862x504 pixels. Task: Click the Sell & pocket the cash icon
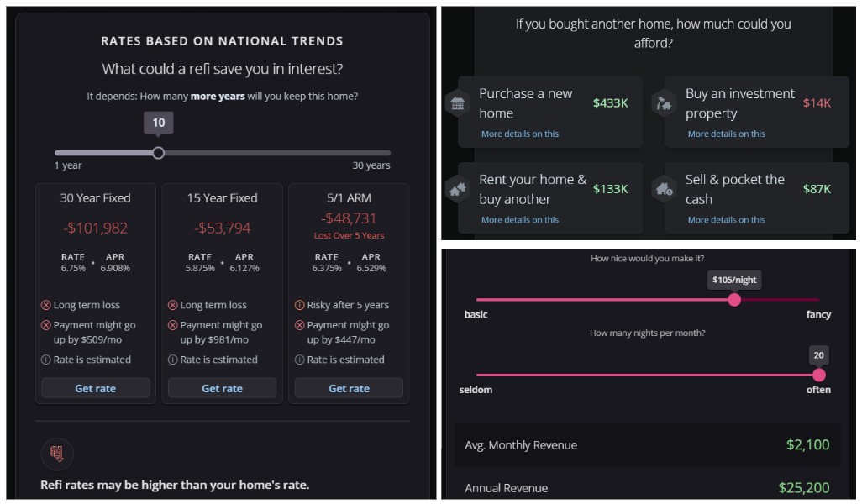pos(664,189)
